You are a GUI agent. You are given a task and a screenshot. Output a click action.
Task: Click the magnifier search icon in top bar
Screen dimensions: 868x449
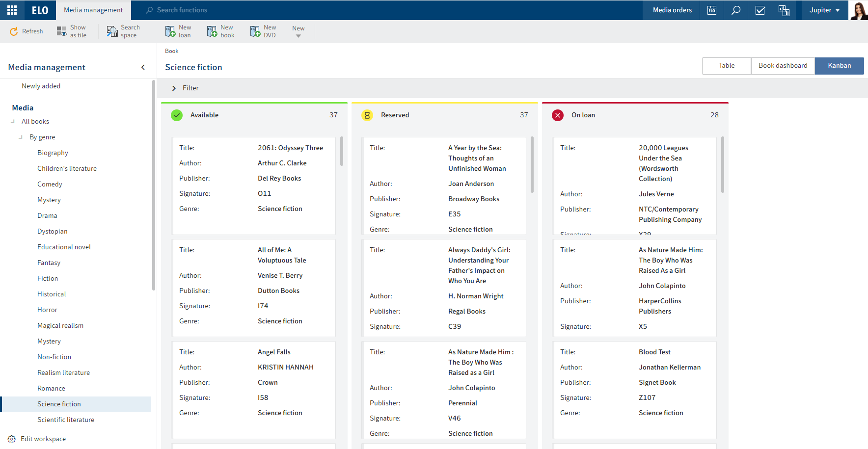736,10
